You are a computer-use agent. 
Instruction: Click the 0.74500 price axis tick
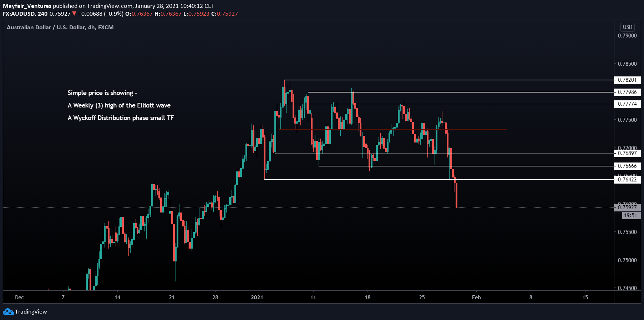click(x=627, y=288)
